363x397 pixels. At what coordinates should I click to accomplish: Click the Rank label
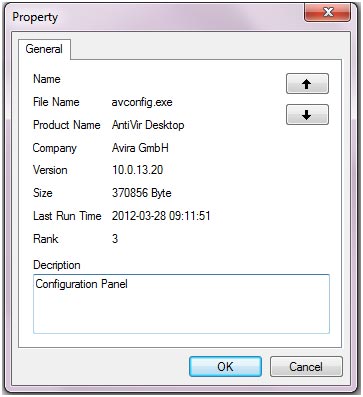pyautogui.click(x=46, y=239)
